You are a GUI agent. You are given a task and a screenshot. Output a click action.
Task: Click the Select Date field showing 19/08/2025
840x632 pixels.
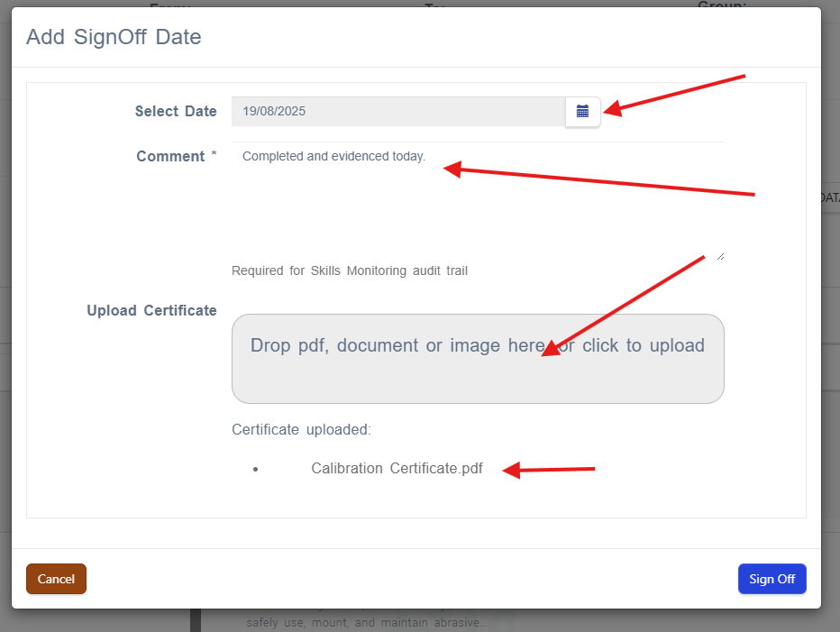coord(398,112)
